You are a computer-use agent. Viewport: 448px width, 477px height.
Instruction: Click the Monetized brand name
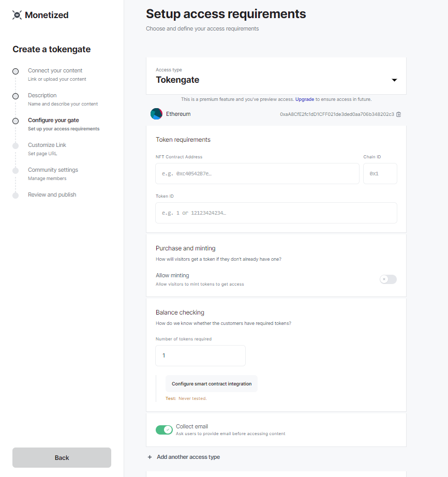click(47, 15)
